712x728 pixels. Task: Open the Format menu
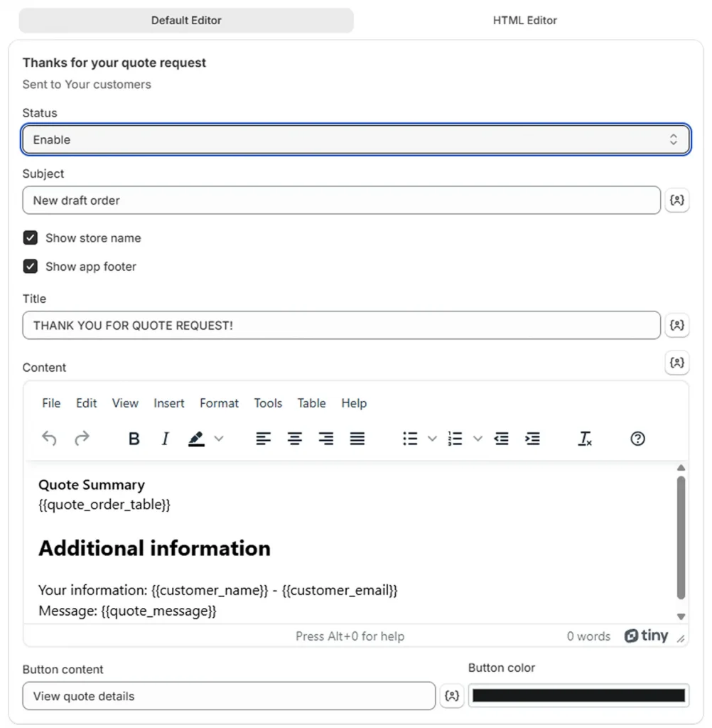pos(219,403)
